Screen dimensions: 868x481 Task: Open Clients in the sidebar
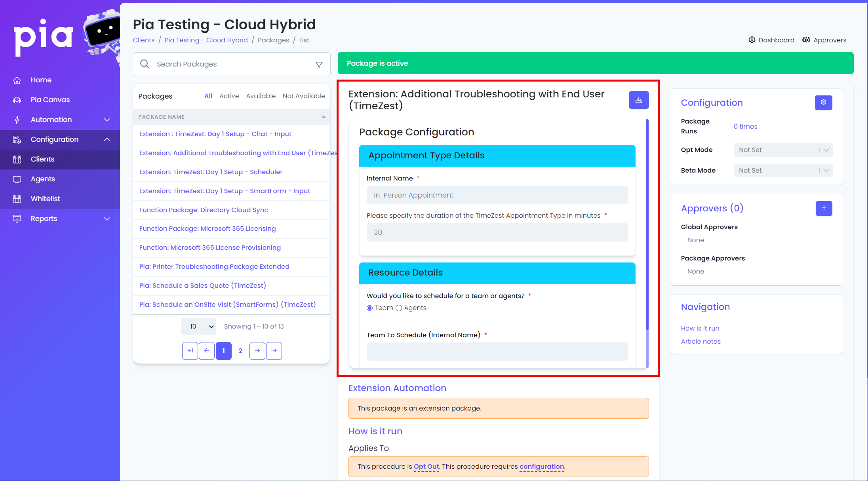(x=43, y=159)
